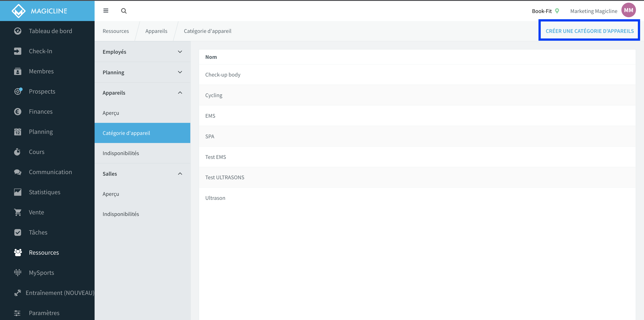Click the Ressources people icon
644x320 pixels.
18,252
